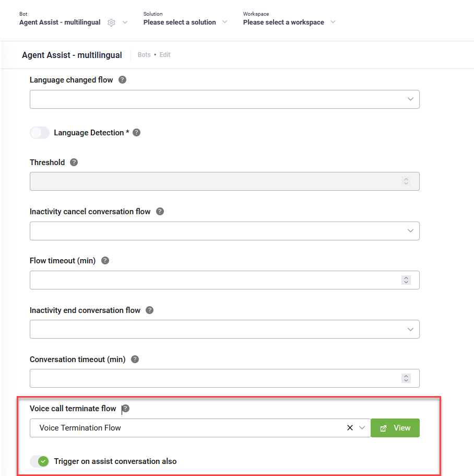The image size is (474, 476).
Task: Click Conversation timeout help icon
Action: (135, 359)
